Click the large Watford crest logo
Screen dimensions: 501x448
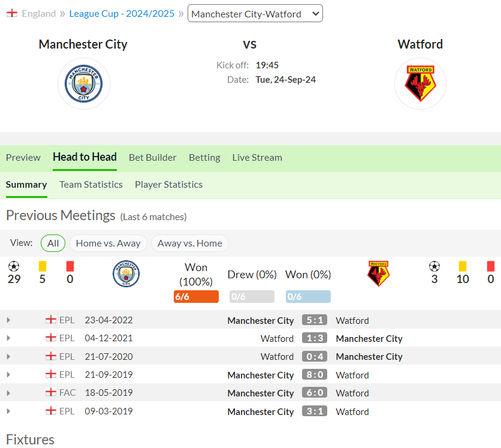tap(420, 83)
